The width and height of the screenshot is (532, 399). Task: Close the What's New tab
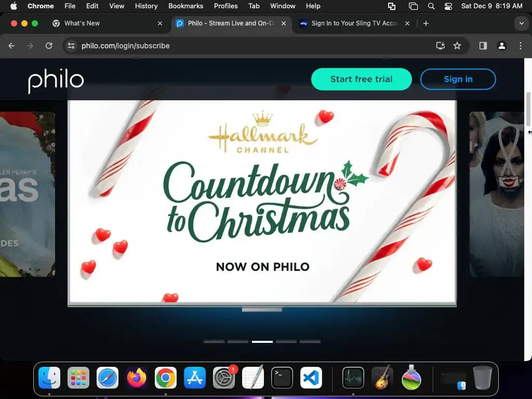click(160, 23)
